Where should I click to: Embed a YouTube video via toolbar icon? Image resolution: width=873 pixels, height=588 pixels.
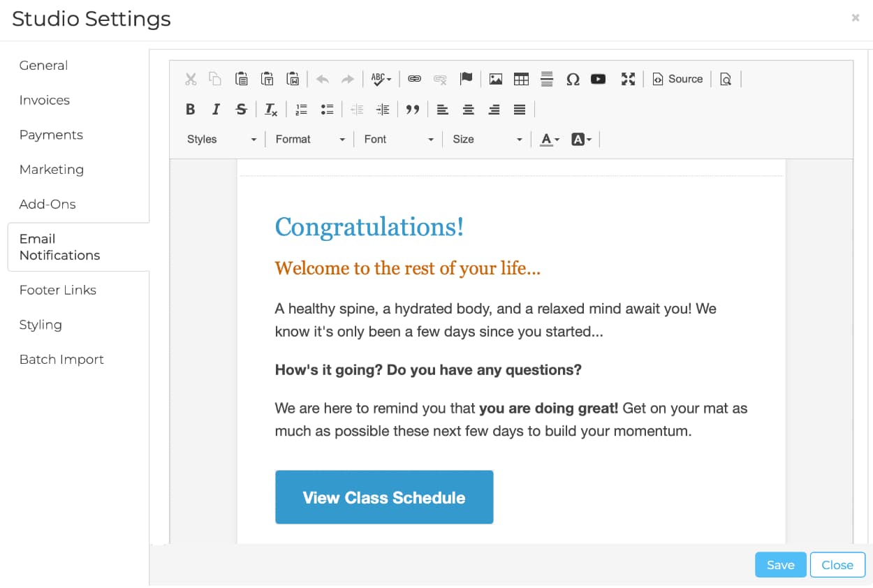click(x=598, y=79)
